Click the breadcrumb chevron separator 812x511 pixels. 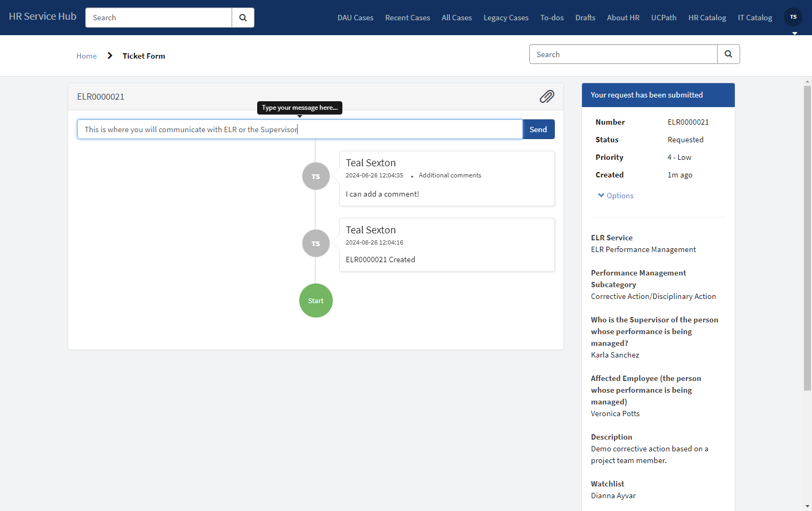(x=110, y=56)
